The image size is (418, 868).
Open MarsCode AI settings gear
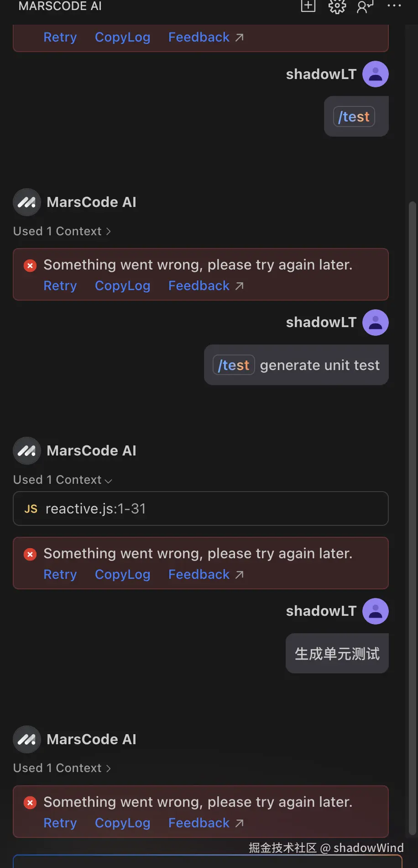(x=337, y=6)
